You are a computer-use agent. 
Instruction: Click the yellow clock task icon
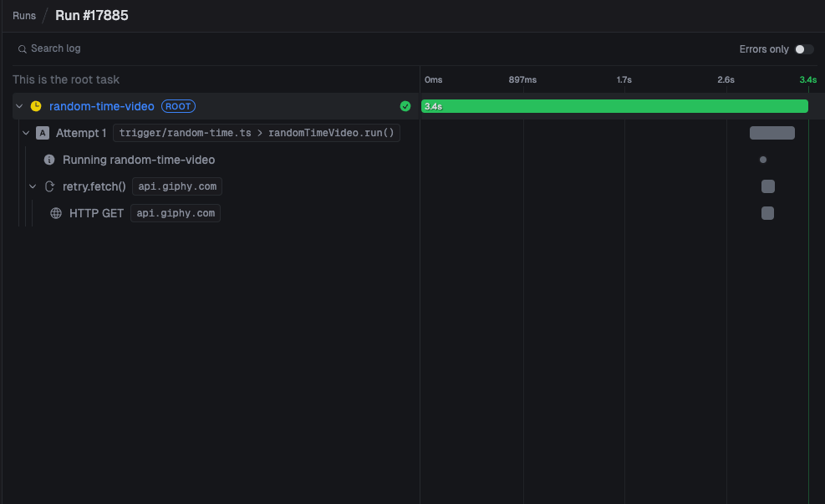36,106
